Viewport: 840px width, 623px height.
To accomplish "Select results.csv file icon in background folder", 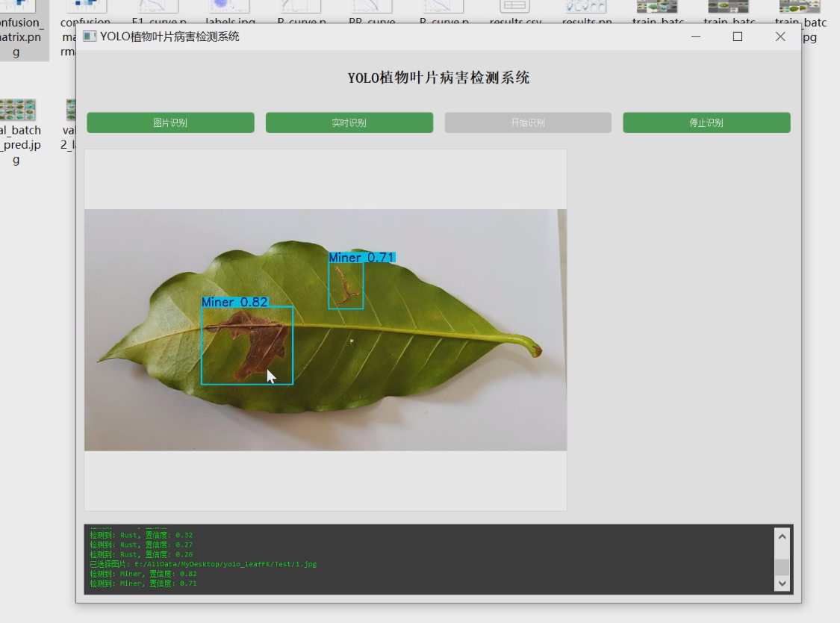I will pyautogui.click(x=514, y=12).
